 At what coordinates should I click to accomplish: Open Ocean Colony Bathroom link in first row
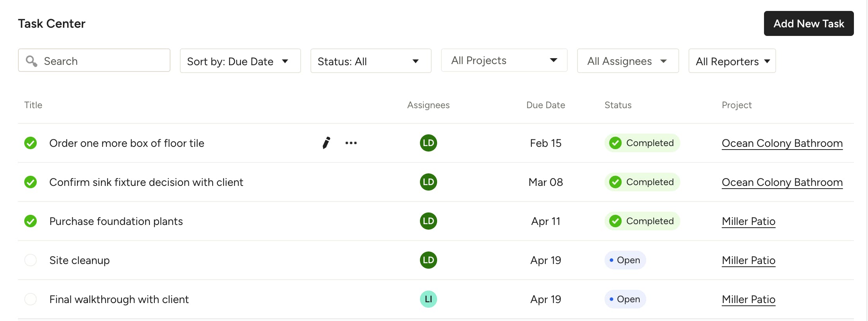tap(782, 143)
